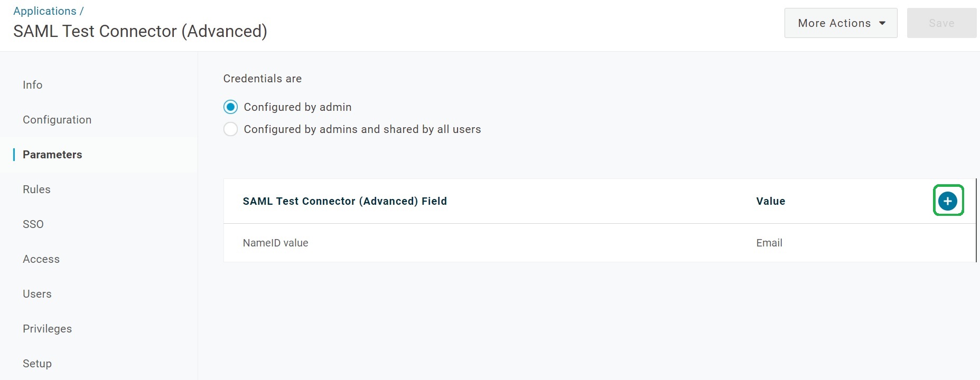Click 'SAML Test Connector (Advanced) Field' column header

[344, 201]
